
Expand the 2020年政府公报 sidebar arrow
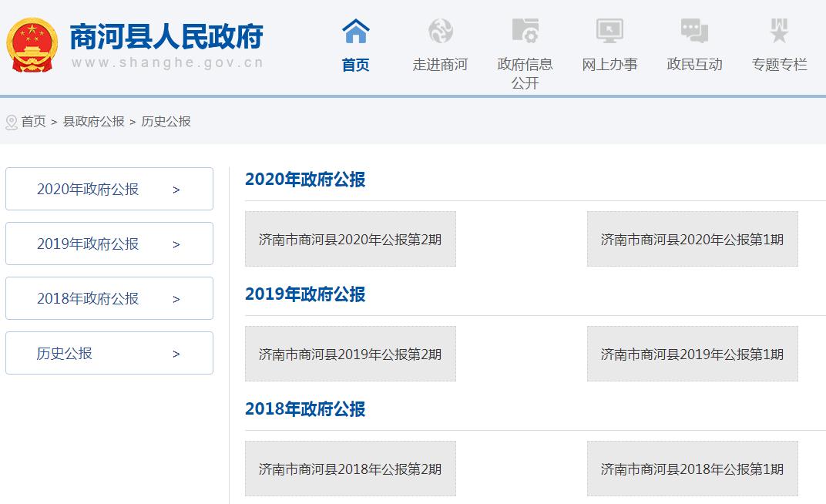[176, 190]
